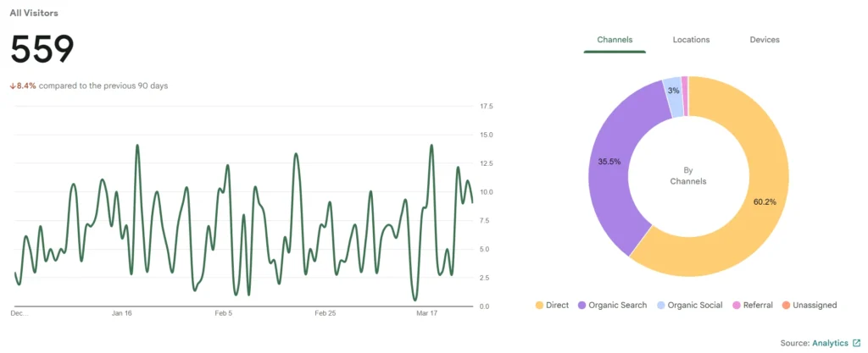The image size is (868, 353).
Task: Click the All Visitors heading
Action: point(34,14)
